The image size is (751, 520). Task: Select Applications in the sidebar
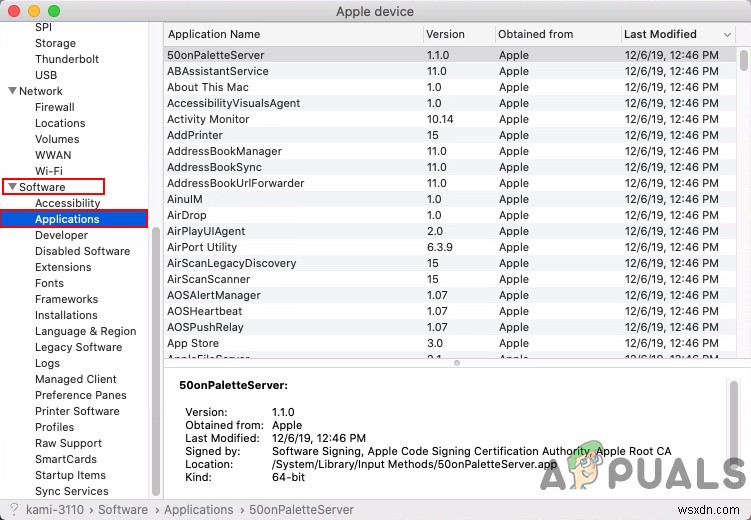[x=74, y=219]
